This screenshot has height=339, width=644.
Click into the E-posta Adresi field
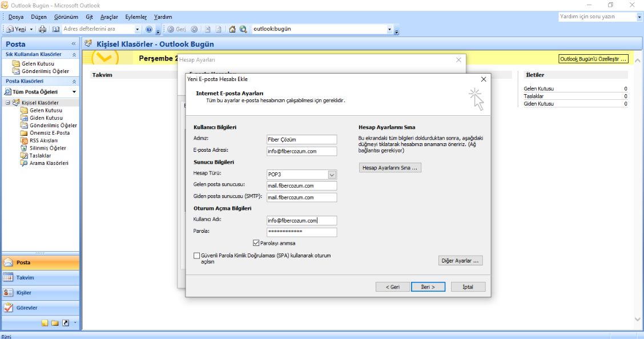point(301,151)
